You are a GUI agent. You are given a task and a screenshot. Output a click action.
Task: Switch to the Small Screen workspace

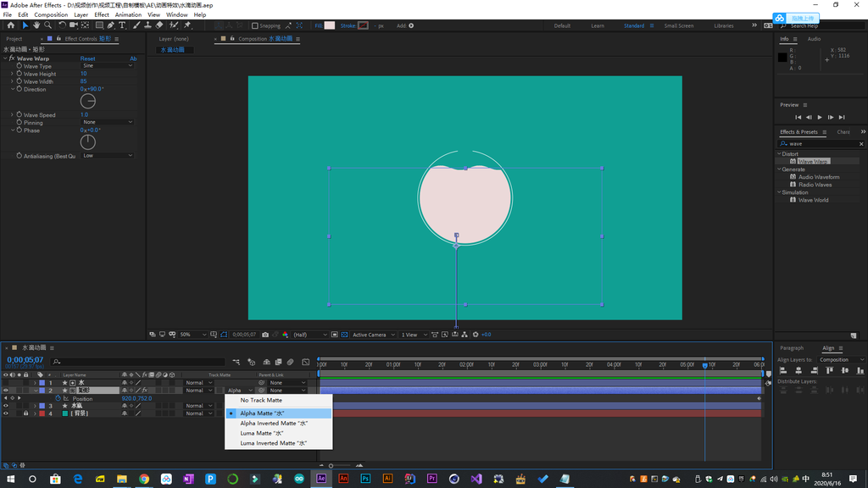tap(678, 25)
